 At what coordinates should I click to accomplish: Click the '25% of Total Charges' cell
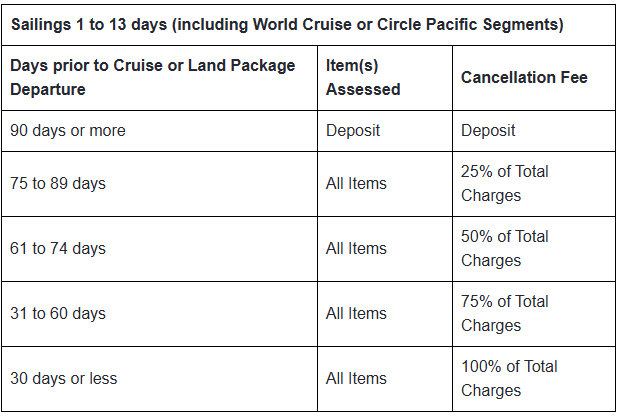[x=505, y=183]
